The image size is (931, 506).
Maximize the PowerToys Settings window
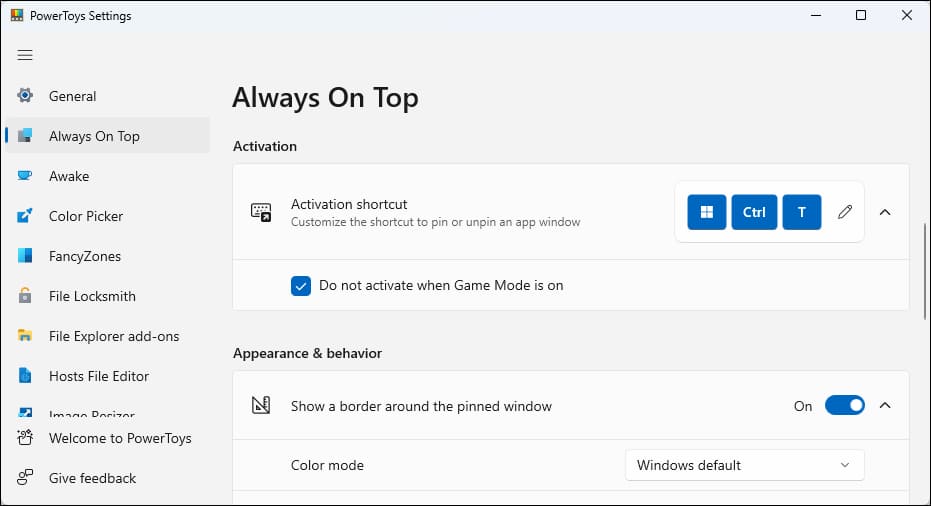[x=861, y=15]
